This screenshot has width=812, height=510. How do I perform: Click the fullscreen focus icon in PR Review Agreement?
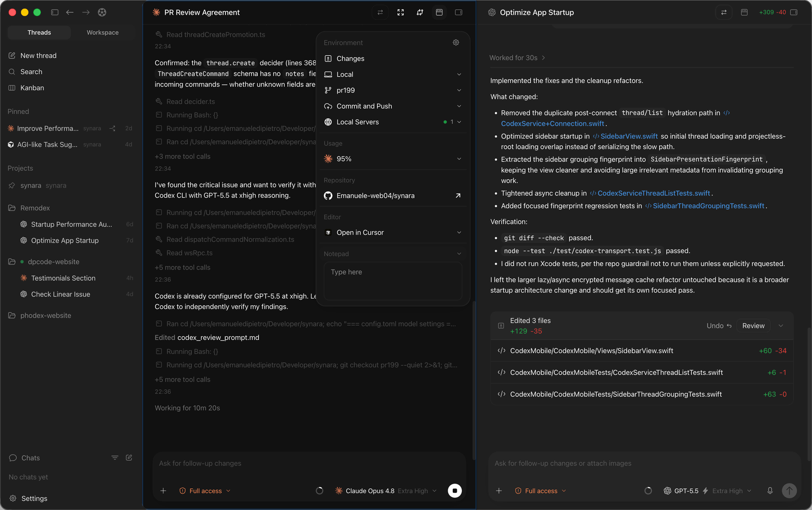click(x=400, y=12)
